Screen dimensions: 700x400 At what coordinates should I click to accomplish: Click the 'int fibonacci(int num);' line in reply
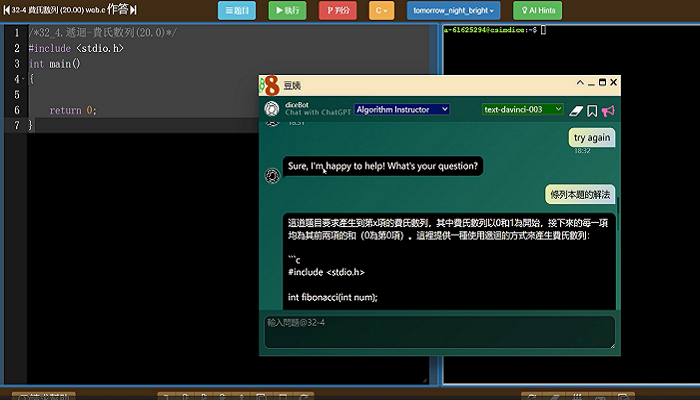click(x=333, y=297)
